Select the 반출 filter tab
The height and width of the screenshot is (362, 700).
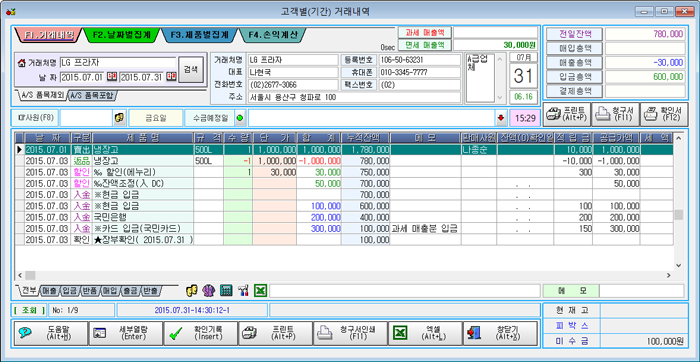click(x=150, y=291)
